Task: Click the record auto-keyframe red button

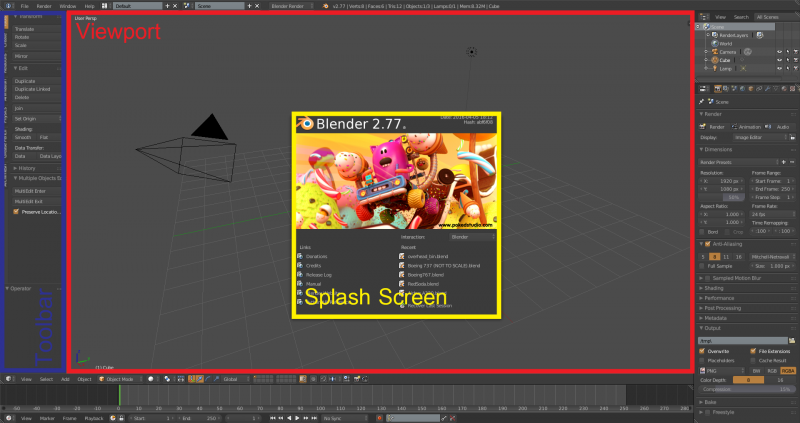Action: tap(379, 418)
